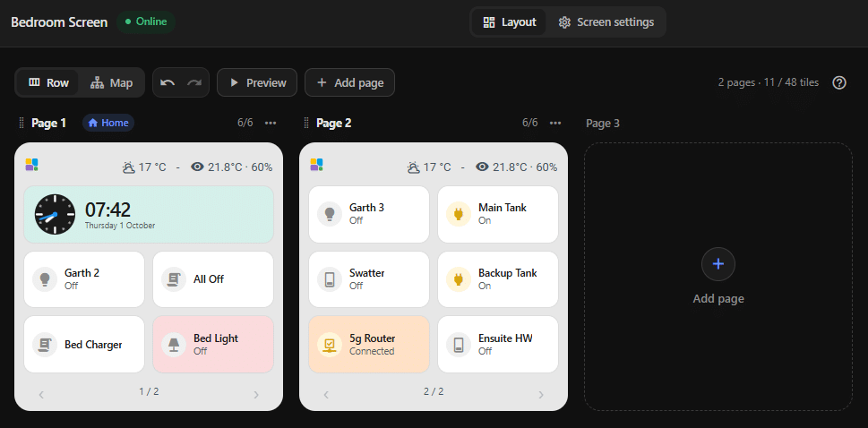
Task: Click the eye sensor icon on Page 2
Action: (483, 167)
